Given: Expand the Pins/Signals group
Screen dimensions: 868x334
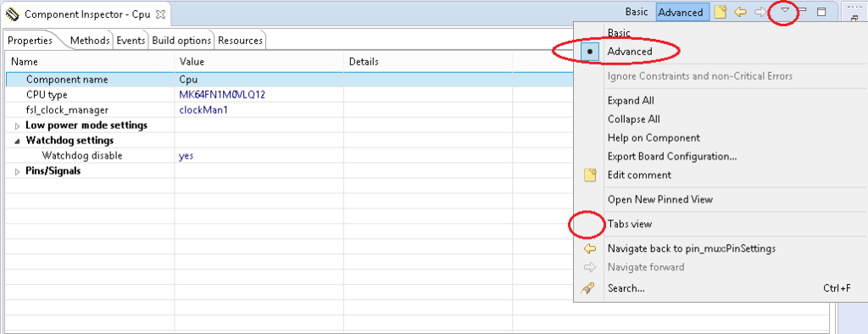Looking at the screenshot, I should [x=18, y=172].
